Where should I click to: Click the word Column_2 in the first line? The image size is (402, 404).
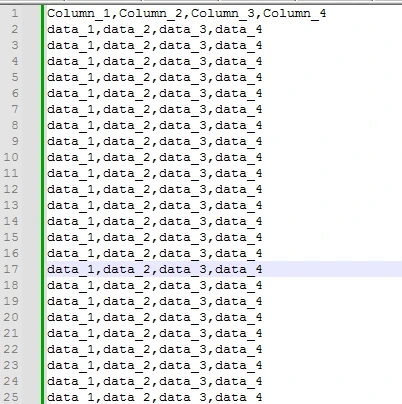tap(151, 14)
